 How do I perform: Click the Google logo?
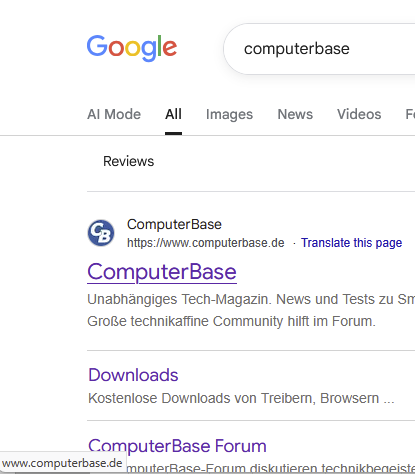coord(132,48)
